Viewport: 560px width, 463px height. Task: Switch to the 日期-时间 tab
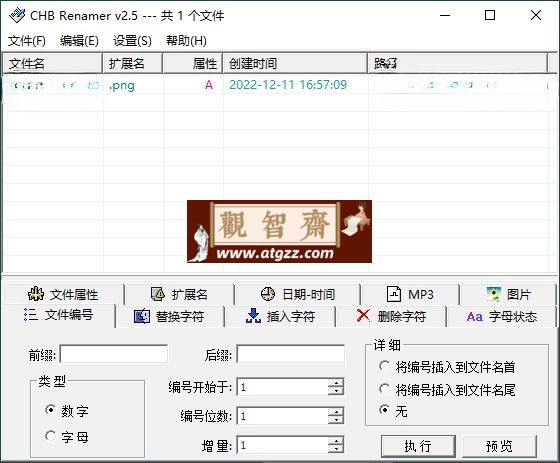(x=298, y=294)
